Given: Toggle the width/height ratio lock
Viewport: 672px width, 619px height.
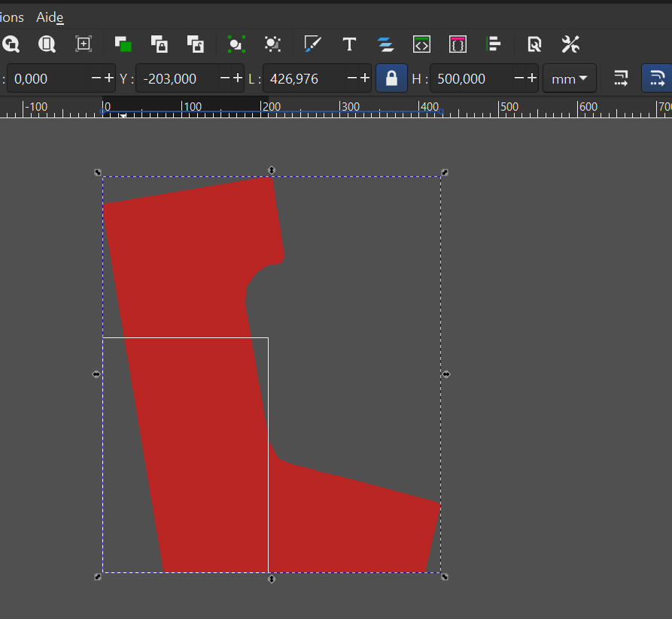Looking at the screenshot, I should [391, 78].
